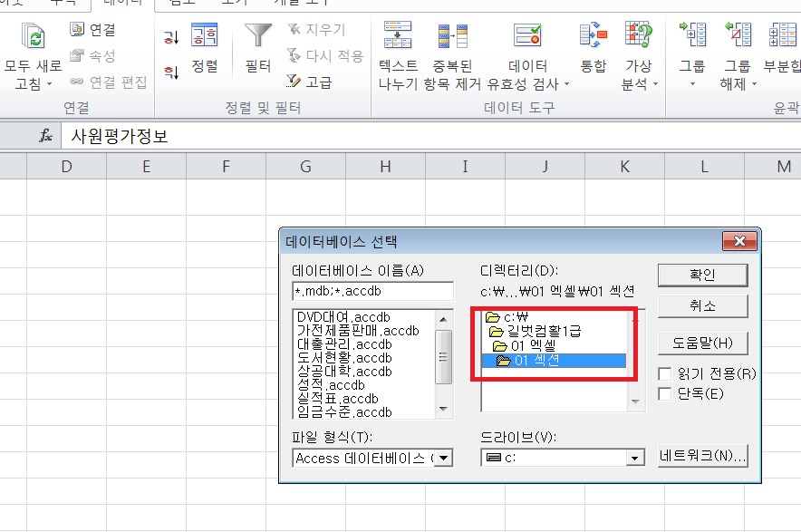Click the 텍스트 나누기 icon

[x=398, y=37]
